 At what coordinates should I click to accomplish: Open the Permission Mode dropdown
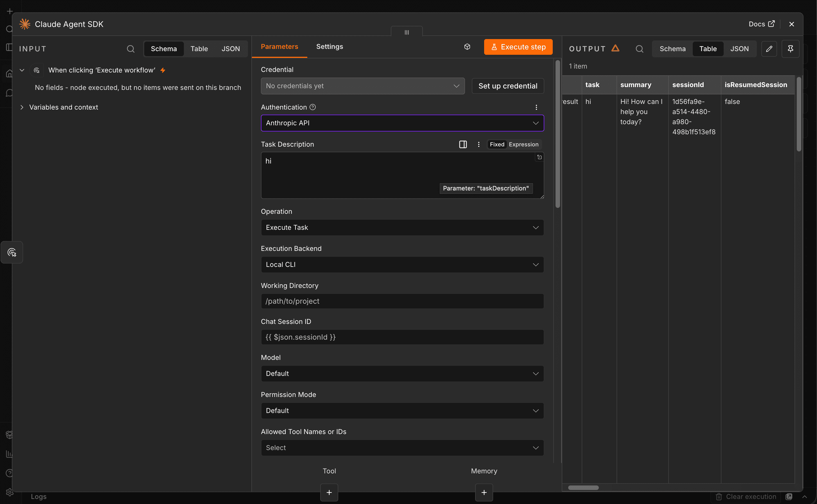[402, 411]
